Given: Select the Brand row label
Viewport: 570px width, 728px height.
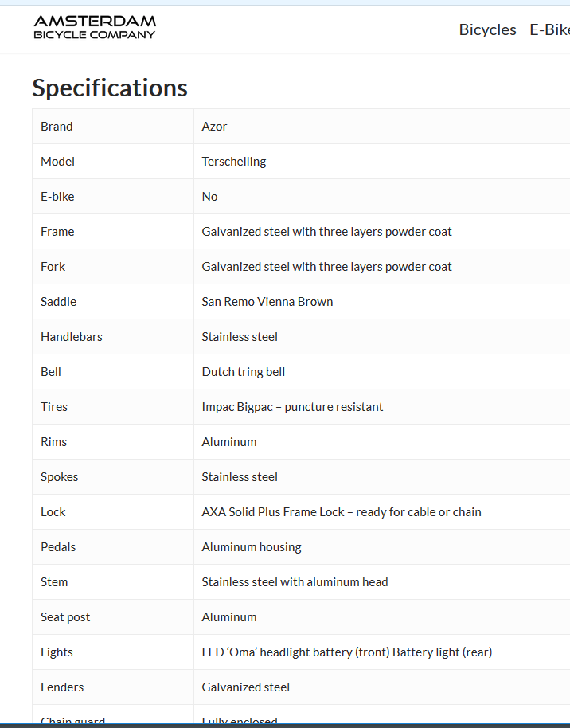Looking at the screenshot, I should tap(57, 127).
